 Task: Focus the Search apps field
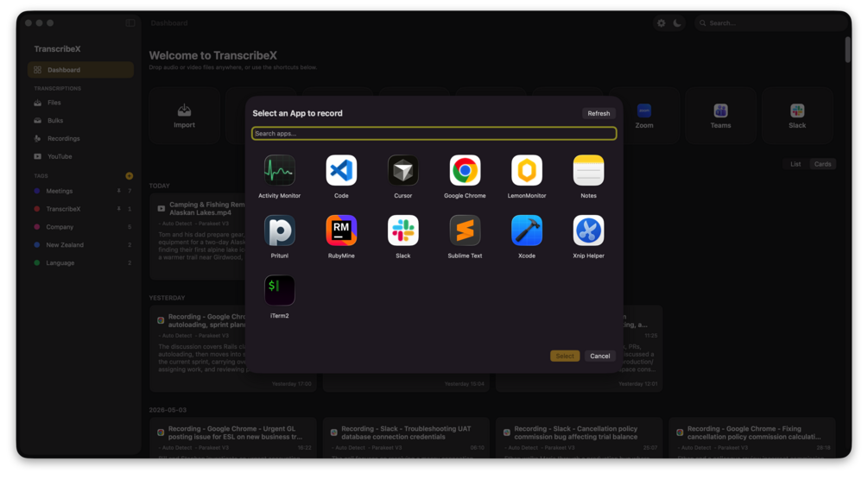(434, 134)
